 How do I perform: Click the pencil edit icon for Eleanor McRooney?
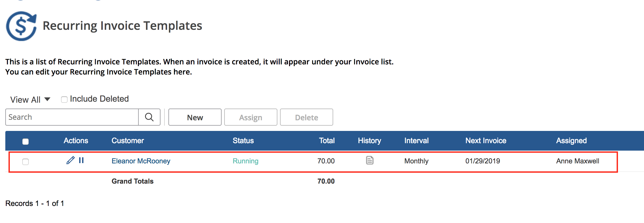pyautogui.click(x=70, y=160)
